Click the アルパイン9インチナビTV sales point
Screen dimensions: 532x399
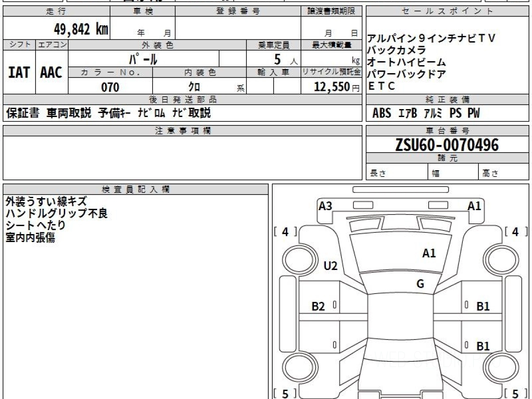430,38
